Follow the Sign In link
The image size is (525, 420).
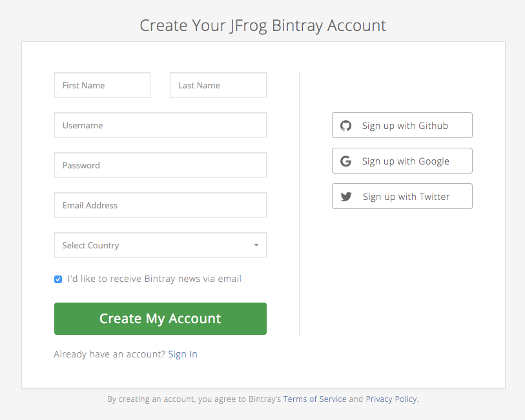(x=183, y=354)
